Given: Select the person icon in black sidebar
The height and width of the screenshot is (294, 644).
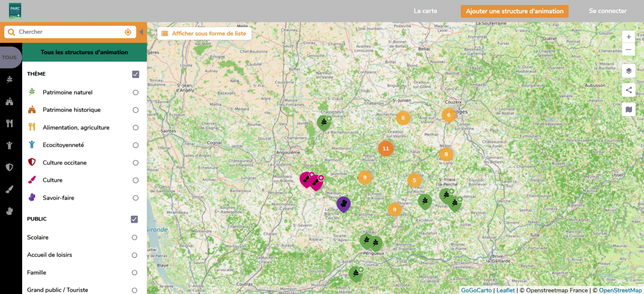Looking at the screenshot, I should point(9,145).
